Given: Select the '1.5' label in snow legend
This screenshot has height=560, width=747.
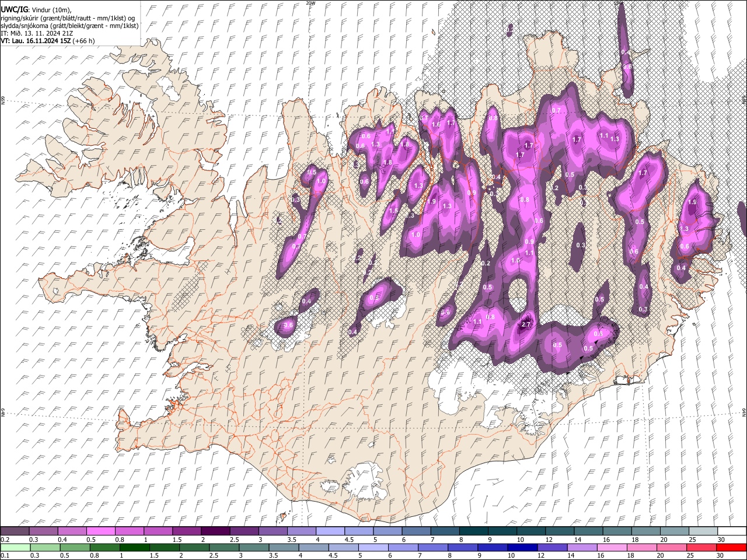Looking at the screenshot, I should coord(177,539).
